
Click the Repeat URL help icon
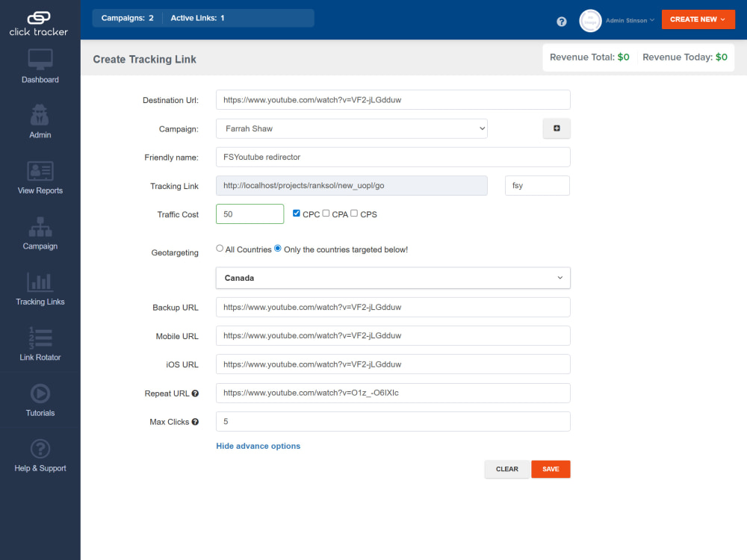pos(195,393)
